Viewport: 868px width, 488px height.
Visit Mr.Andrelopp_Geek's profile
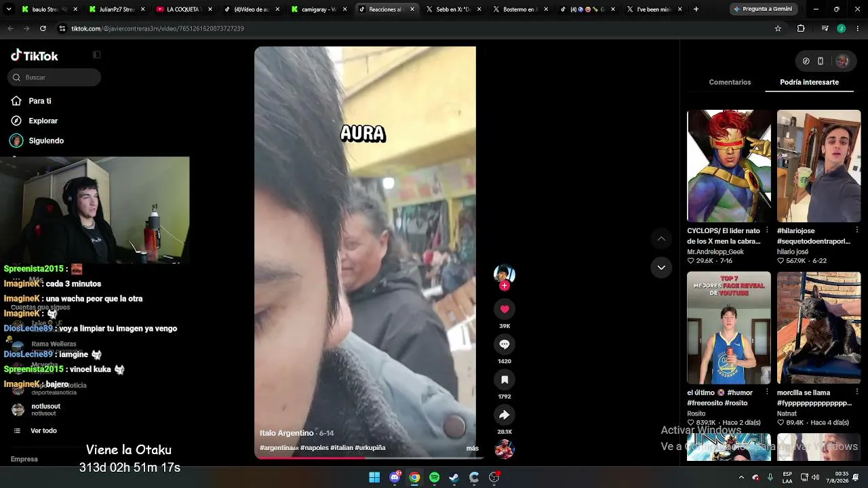coord(715,251)
